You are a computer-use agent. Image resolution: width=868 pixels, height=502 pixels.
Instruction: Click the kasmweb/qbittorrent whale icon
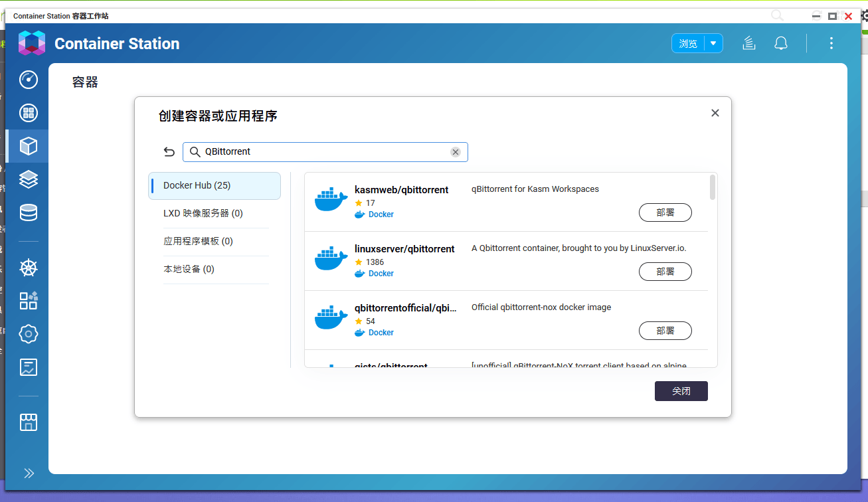coord(331,200)
